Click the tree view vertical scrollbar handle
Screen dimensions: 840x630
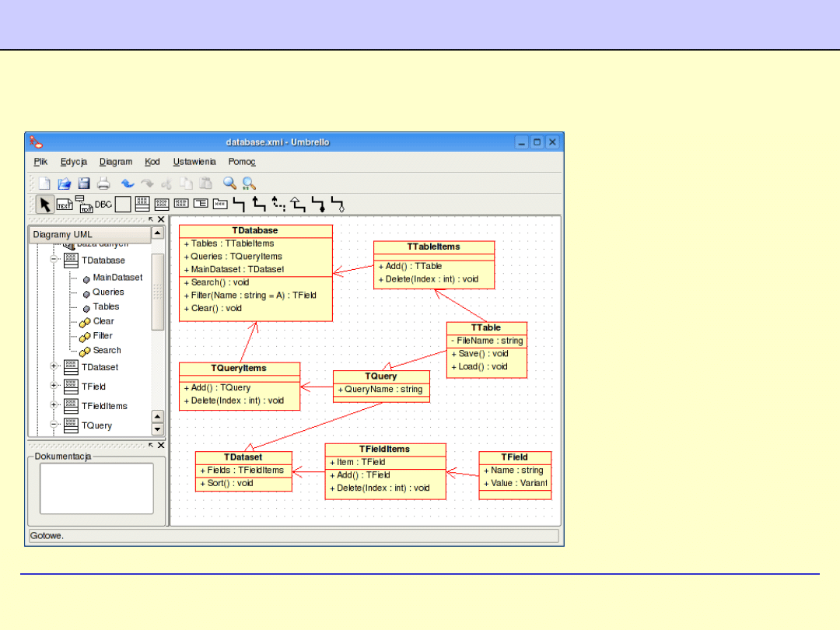click(x=158, y=291)
